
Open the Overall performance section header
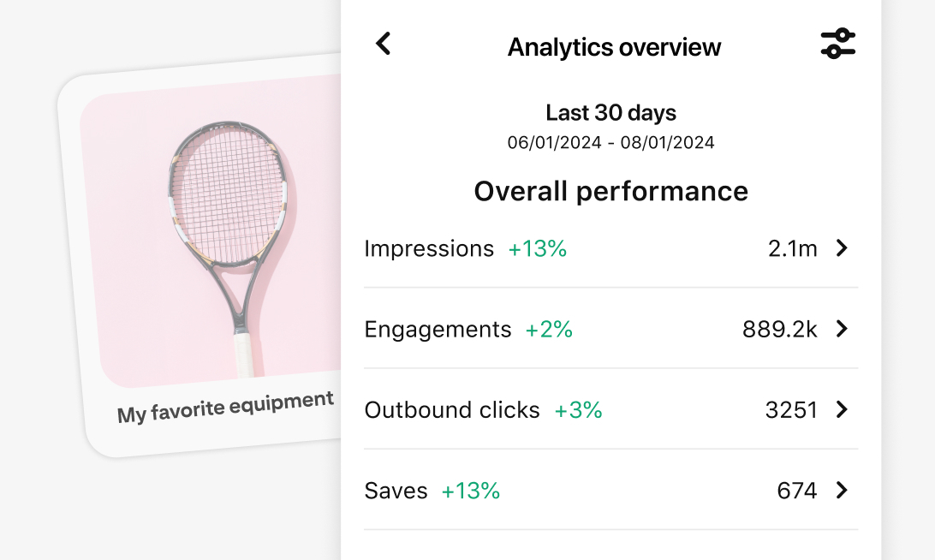(610, 191)
